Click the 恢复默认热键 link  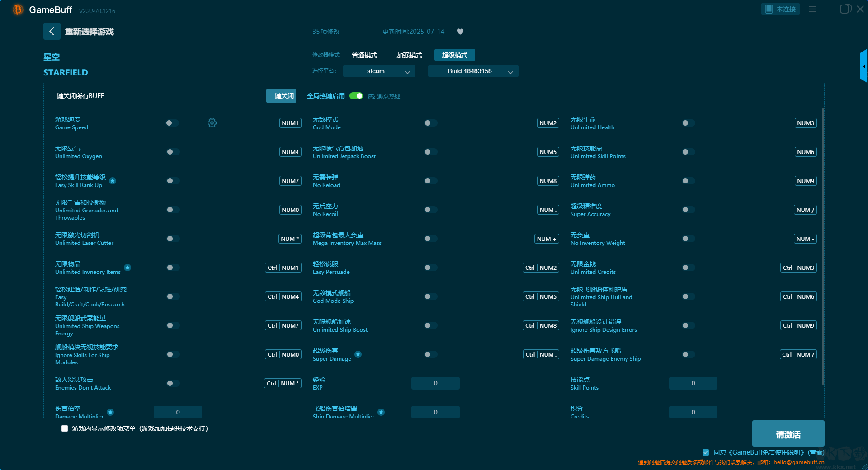pyautogui.click(x=383, y=96)
